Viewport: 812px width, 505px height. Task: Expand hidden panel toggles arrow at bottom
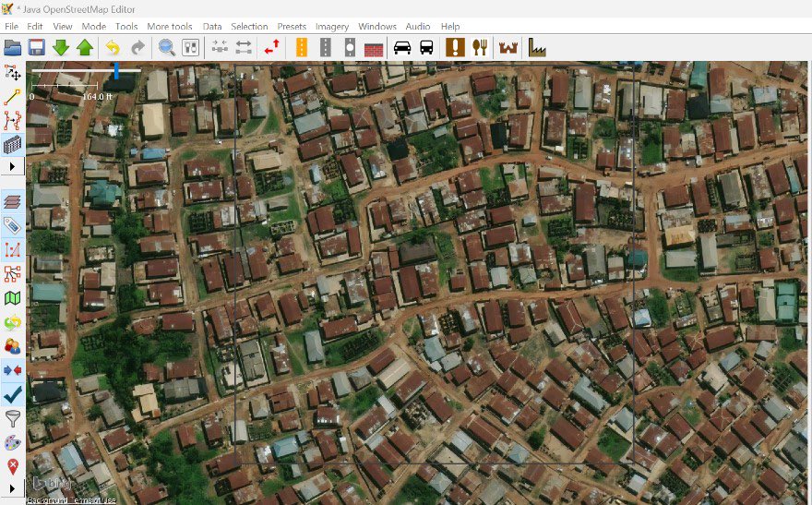click(x=12, y=488)
